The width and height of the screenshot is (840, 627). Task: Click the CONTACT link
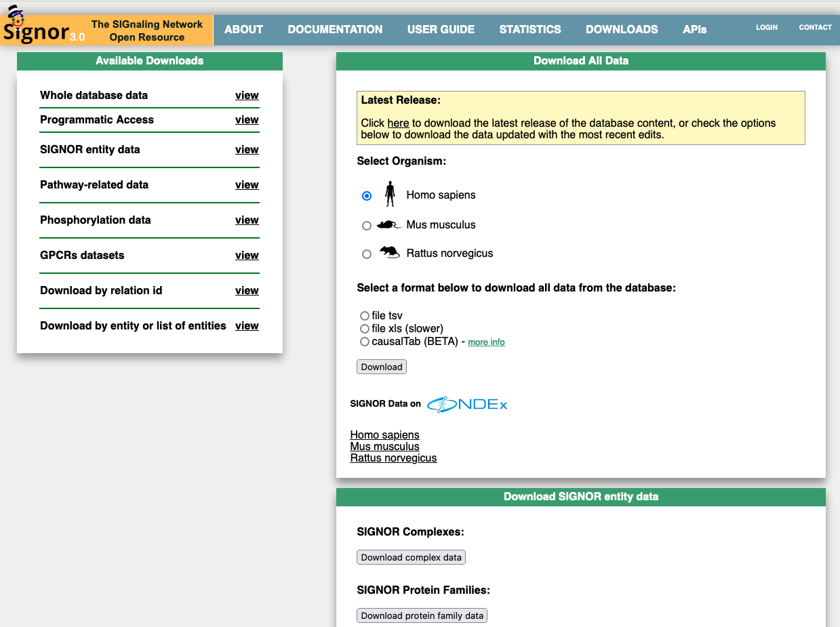(x=815, y=28)
